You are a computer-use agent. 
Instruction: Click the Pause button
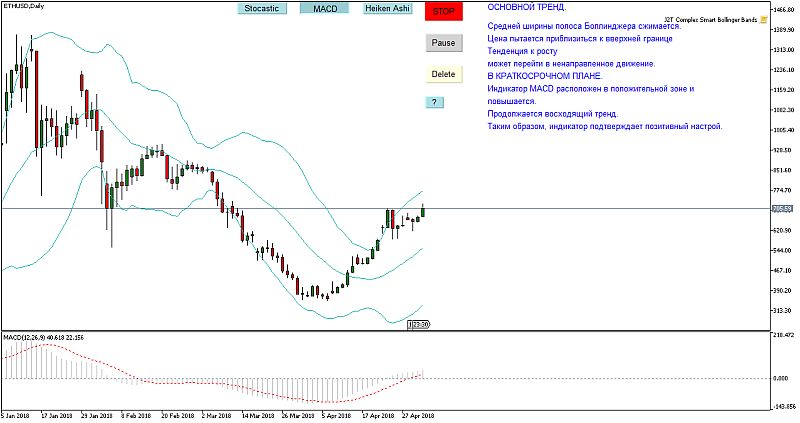pyautogui.click(x=443, y=43)
